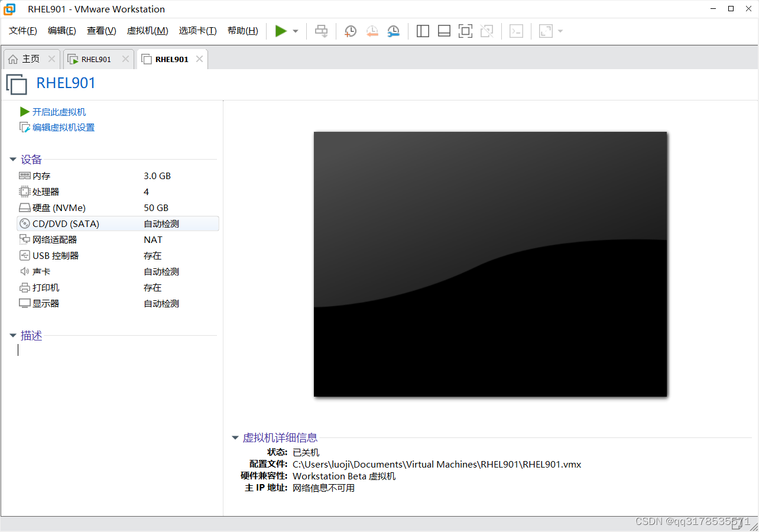Click the NAT network value
The image size is (759, 532).
(x=153, y=239)
